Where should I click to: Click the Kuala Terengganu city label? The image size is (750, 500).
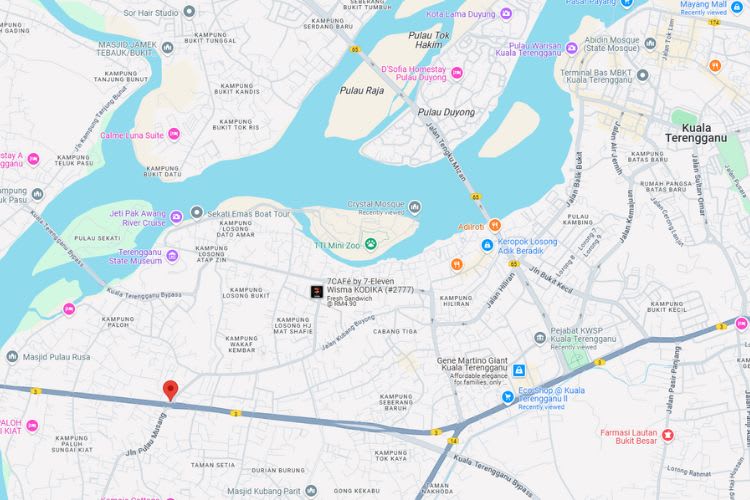pos(696,133)
